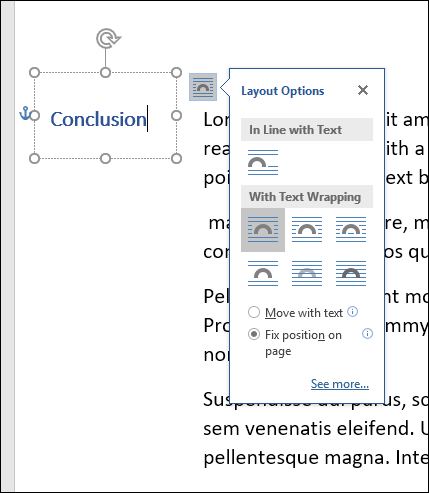The height and width of the screenshot is (493, 429).
Task: Choose Tight text wrapping option
Action: pyautogui.click(x=307, y=230)
